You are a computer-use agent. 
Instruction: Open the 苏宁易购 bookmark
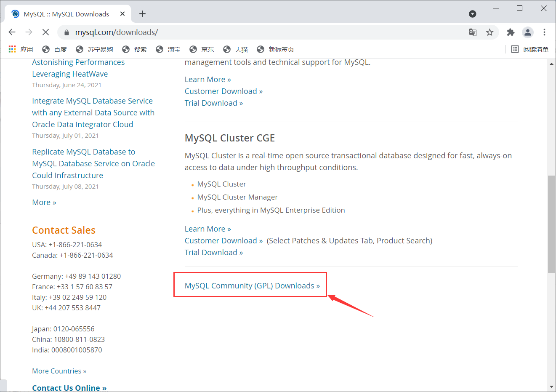tap(94, 49)
